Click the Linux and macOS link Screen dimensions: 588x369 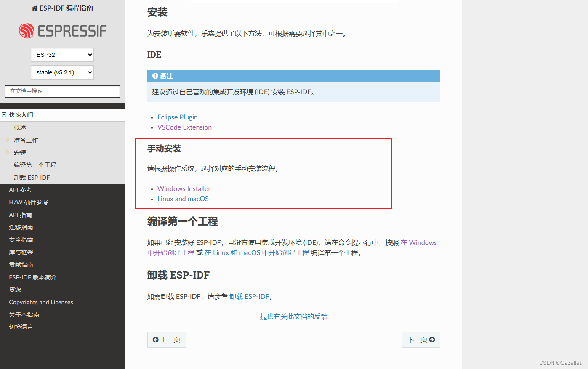coord(183,199)
